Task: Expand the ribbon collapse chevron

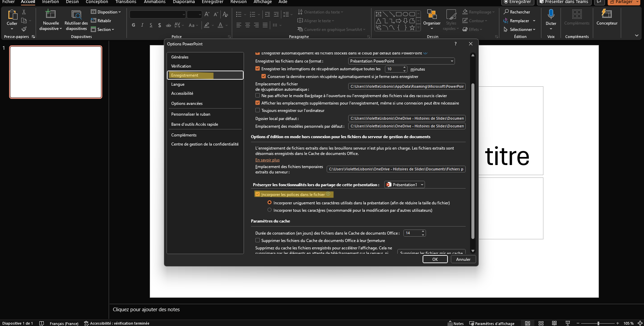Action: [637, 35]
